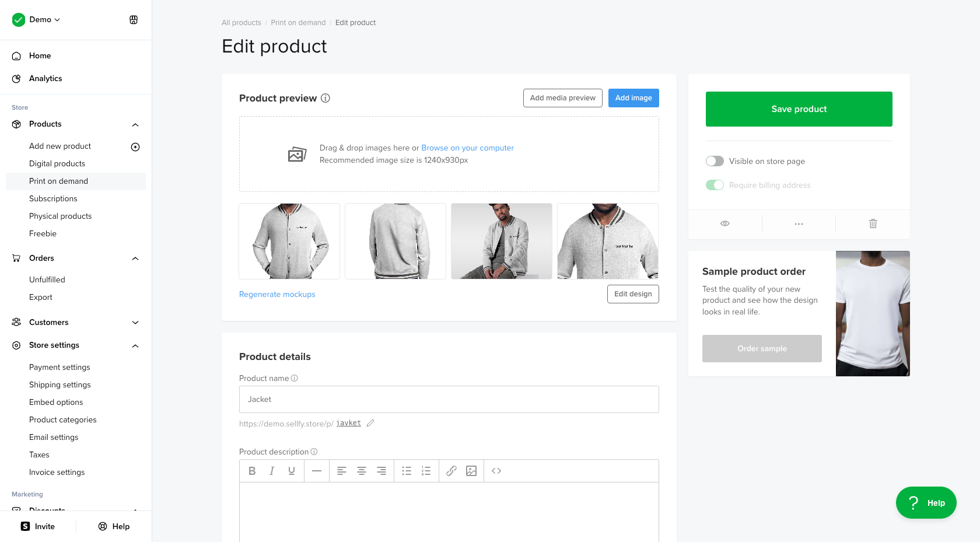Viewport: 980px width, 542px height.
Task: Select the third jacket mockup thumbnail
Action: (502, 241)
